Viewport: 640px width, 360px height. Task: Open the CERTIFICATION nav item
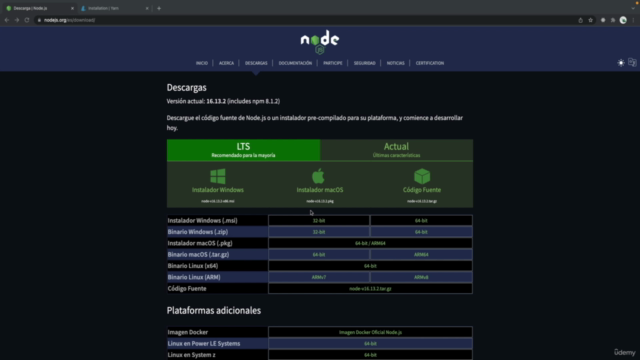click(x=430, y=63)
